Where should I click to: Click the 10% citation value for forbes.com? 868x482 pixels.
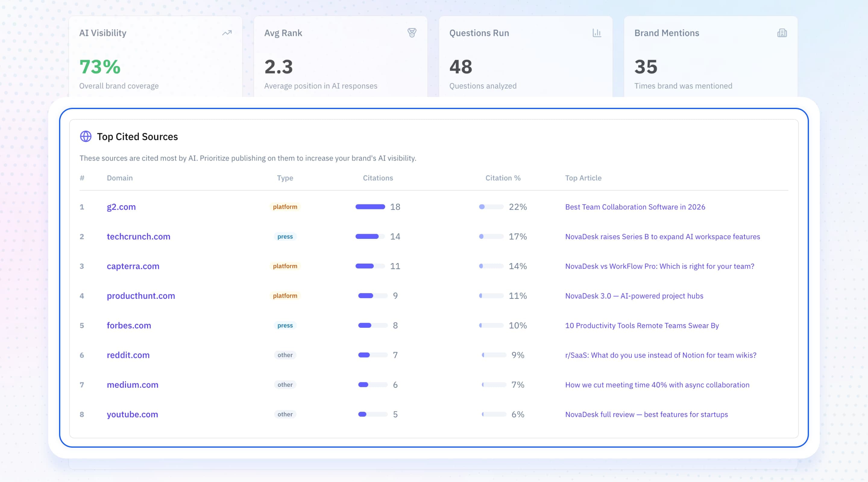tap(518, 325)
